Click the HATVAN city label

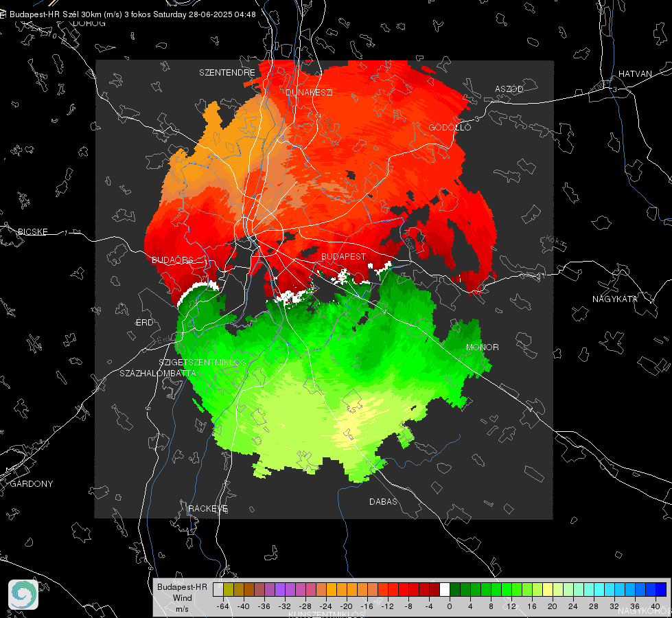pyautogui.click(x=635, y=73)
